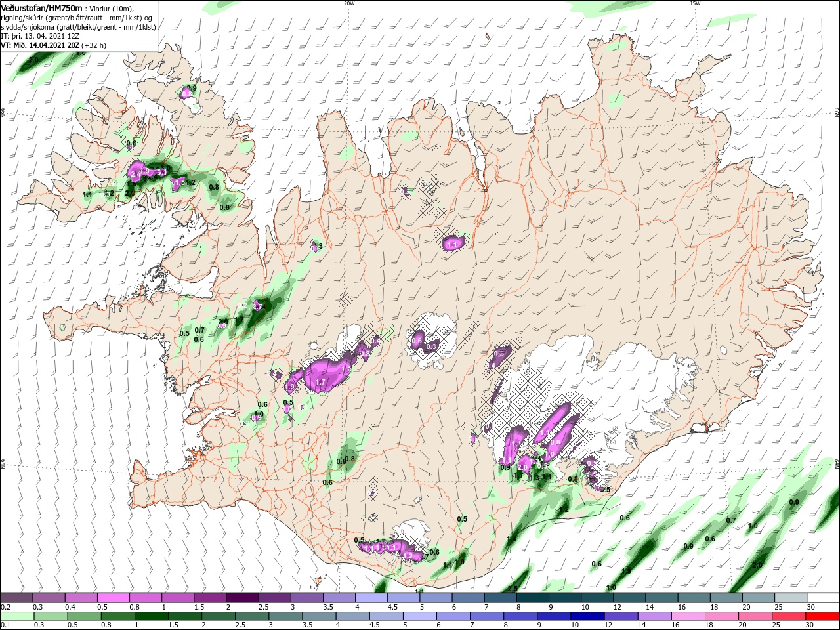Screen dimensions: 840x630
Task: Click the 0.7 value next to 0.5 in west Iceland
Action: click(x=200, y=330)
